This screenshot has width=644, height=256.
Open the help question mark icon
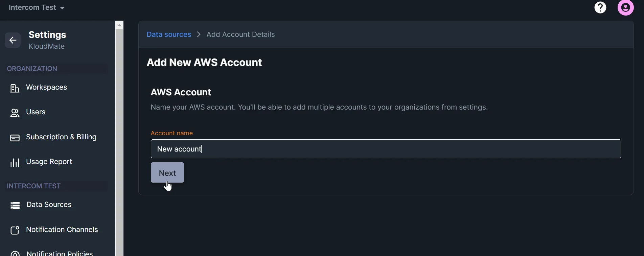[x=600, y=7]
